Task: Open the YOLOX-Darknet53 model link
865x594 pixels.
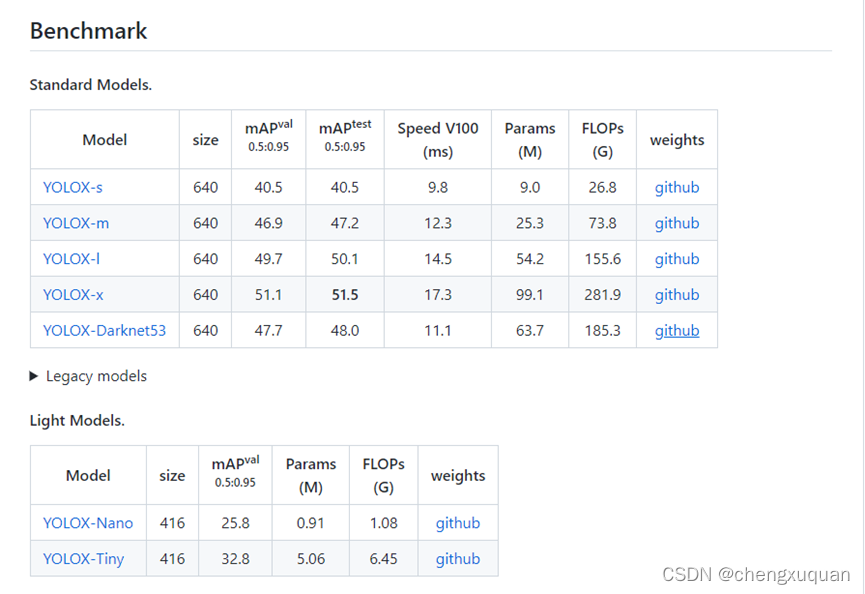Action: coord(104,331)
